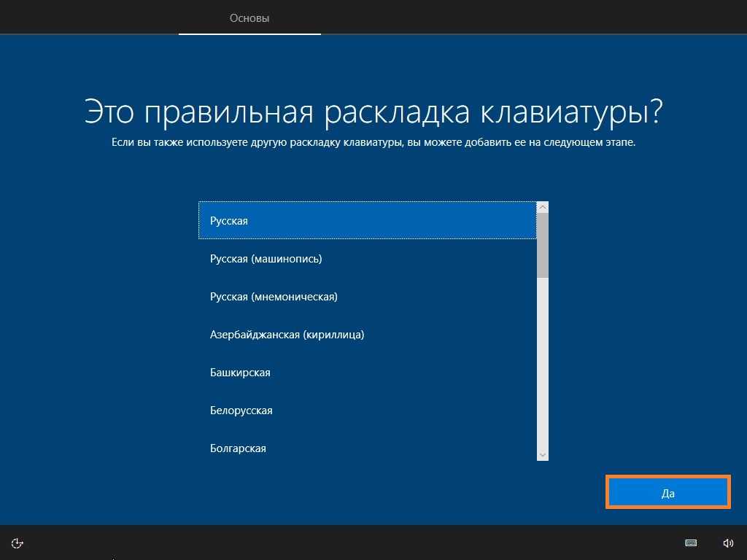Click the volume speaker icon
Screen dimensions: 747x560
pyautogui.click(x=728, y=542)
